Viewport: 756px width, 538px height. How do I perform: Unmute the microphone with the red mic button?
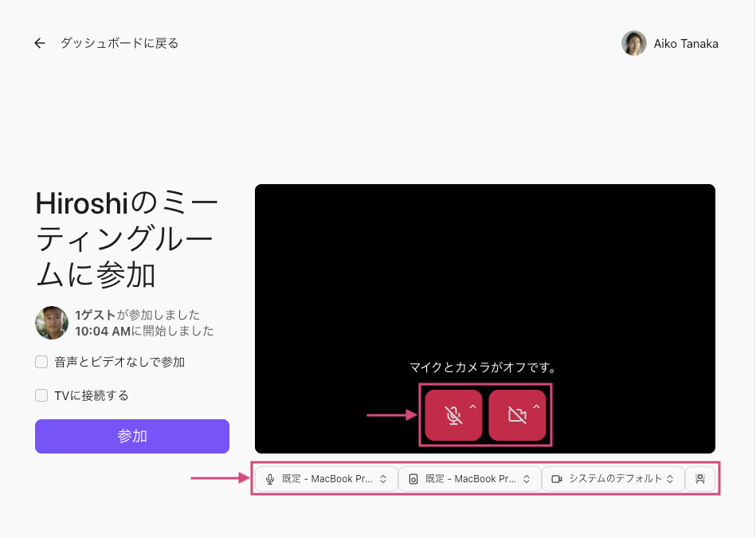452,415
